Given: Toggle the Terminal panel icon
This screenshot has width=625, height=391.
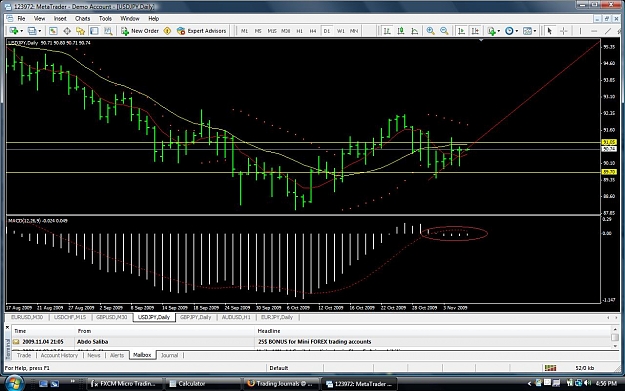Looking at the screenshot, I should [94, 31].
